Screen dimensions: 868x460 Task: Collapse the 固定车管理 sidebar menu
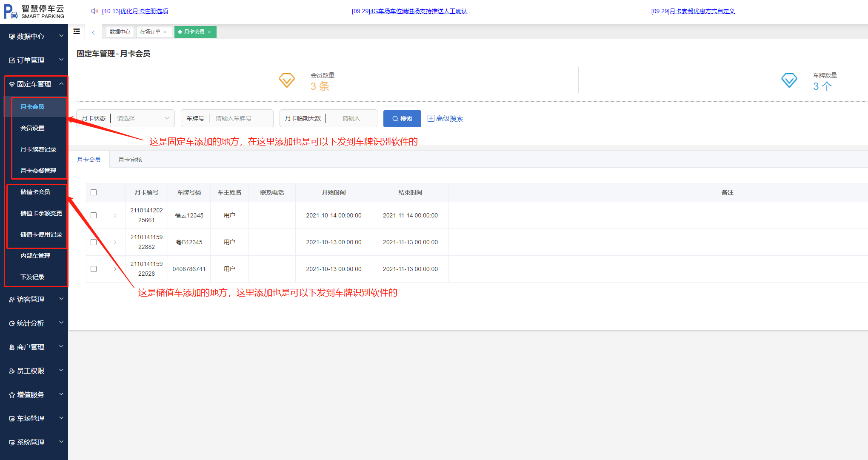[x=61, y=84]
